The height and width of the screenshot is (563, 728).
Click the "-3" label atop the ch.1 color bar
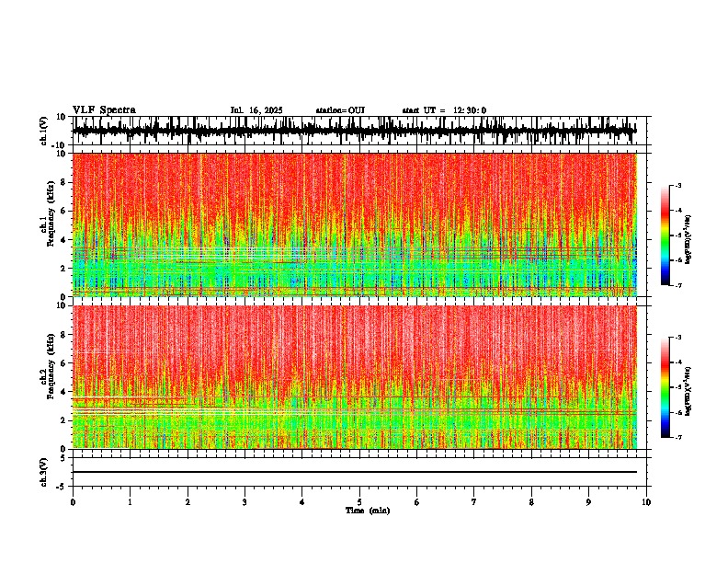(x=678, y=185)
